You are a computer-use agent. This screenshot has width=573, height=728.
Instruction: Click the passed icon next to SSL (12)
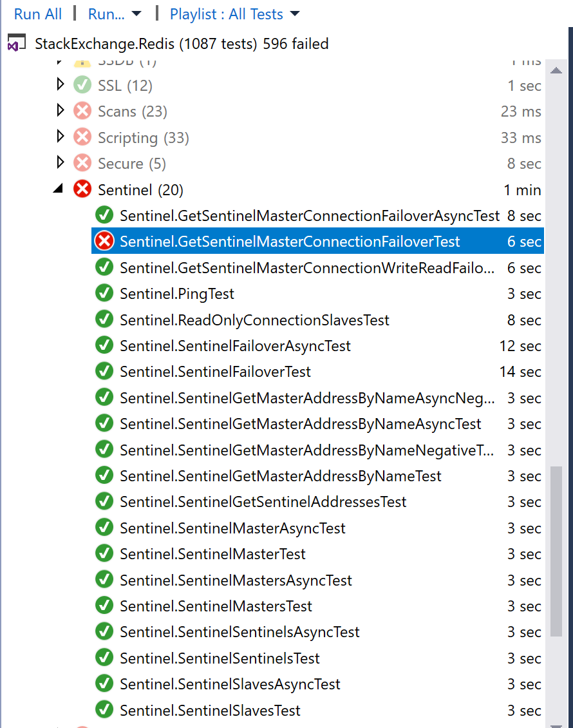(82, 85)
